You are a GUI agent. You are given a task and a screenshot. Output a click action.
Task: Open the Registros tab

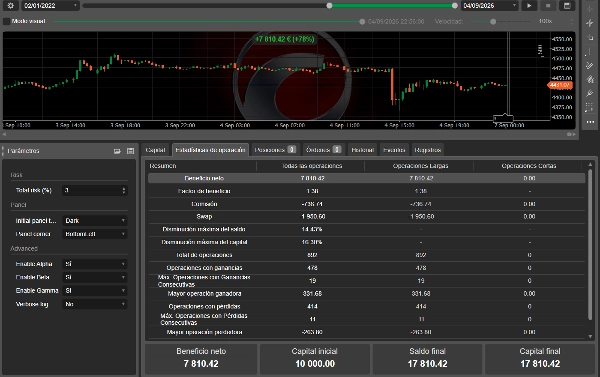coord(427,150)
